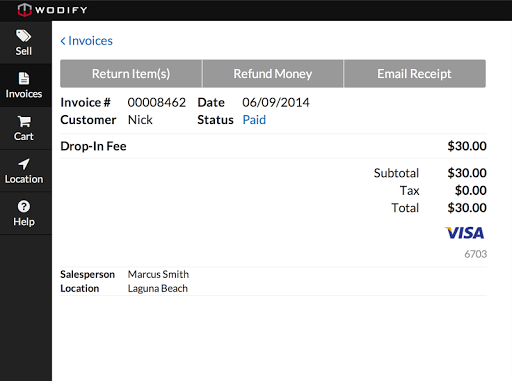512x381 pixels.
Task: Open the Sell tag icon
Action: [x=23, y=36]
